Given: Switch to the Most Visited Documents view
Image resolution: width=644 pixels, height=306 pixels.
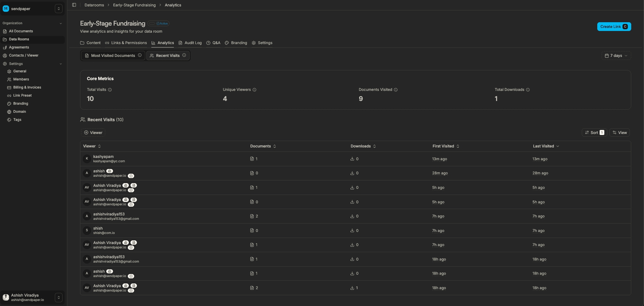Looking at the screenshot, I should click(113, 55).
